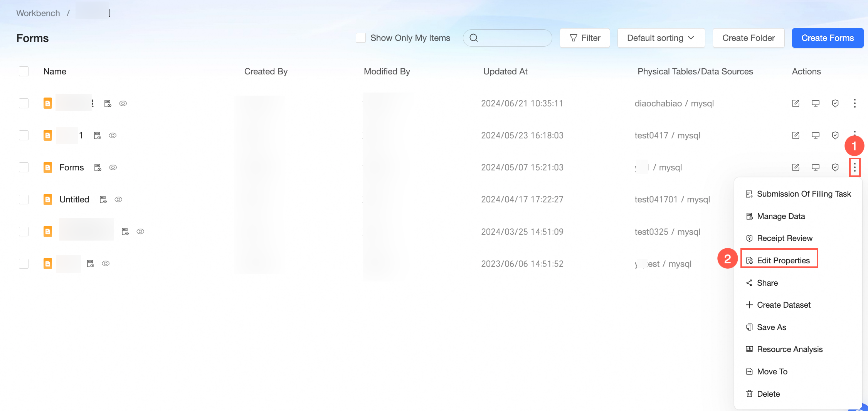Tick the select-all checkbox beside Name header

pyautogui.click(x=24, y=71)
